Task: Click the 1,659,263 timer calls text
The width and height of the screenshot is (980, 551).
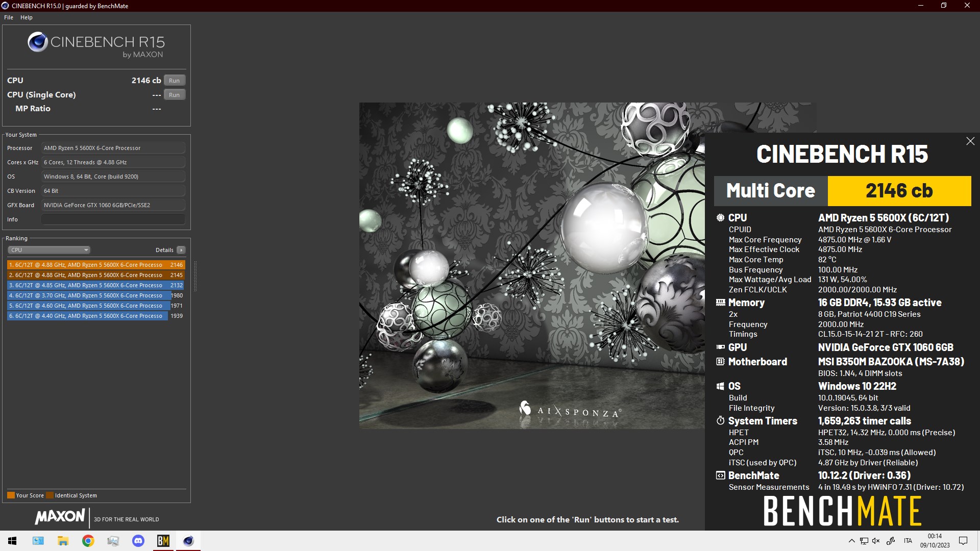Action: coord(864,421)
